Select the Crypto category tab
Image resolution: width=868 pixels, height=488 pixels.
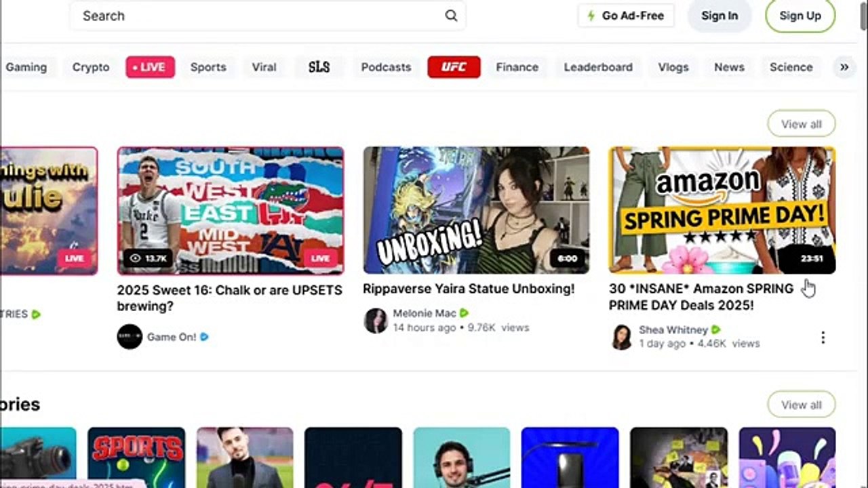tap(91, 67)
